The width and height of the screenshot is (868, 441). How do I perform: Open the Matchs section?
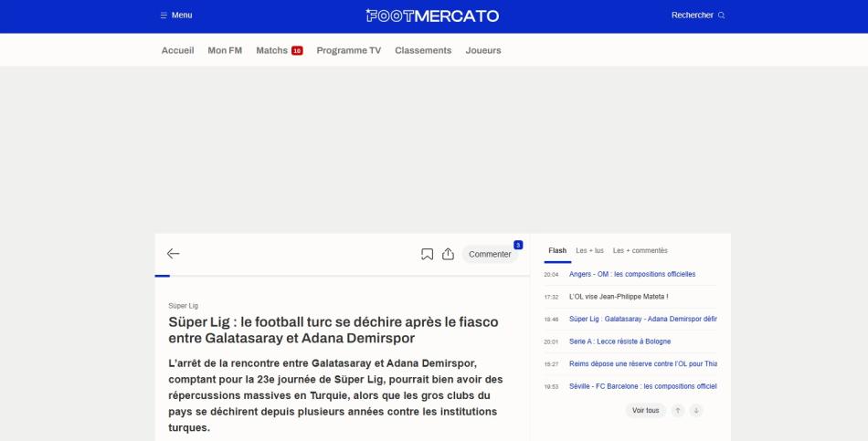click(271, 50)
